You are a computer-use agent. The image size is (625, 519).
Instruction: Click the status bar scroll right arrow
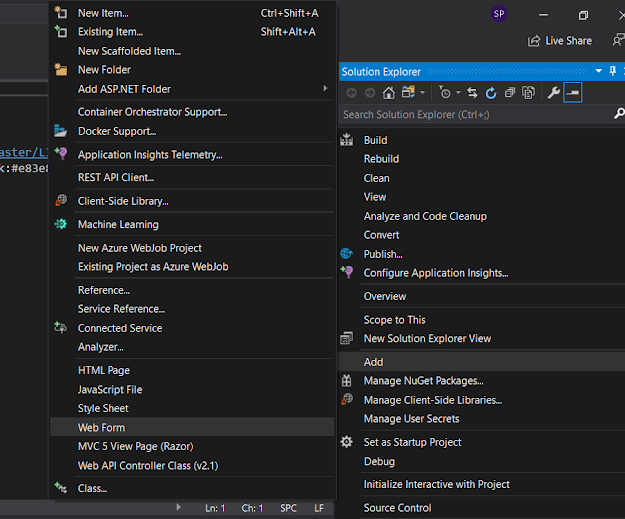[178, 507]
